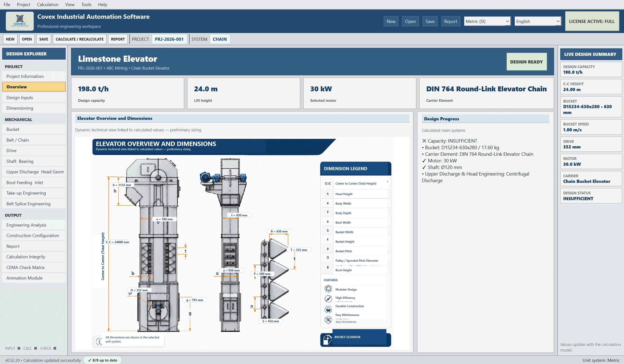Open the Tools menu
The image size is (624, 364).
point(86,4)
